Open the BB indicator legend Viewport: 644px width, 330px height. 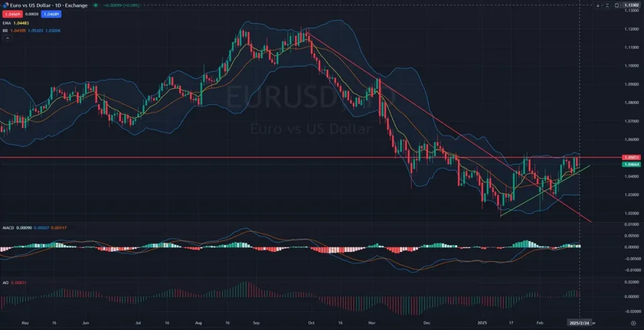click(5, 30)
